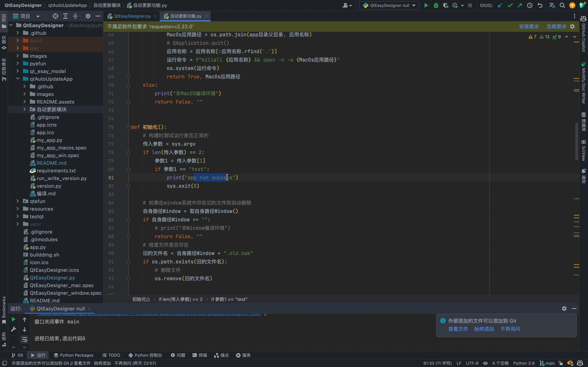588x367 pixels.
Task: Open run_write_version.py in the project tree
Action: click(61, 178)
